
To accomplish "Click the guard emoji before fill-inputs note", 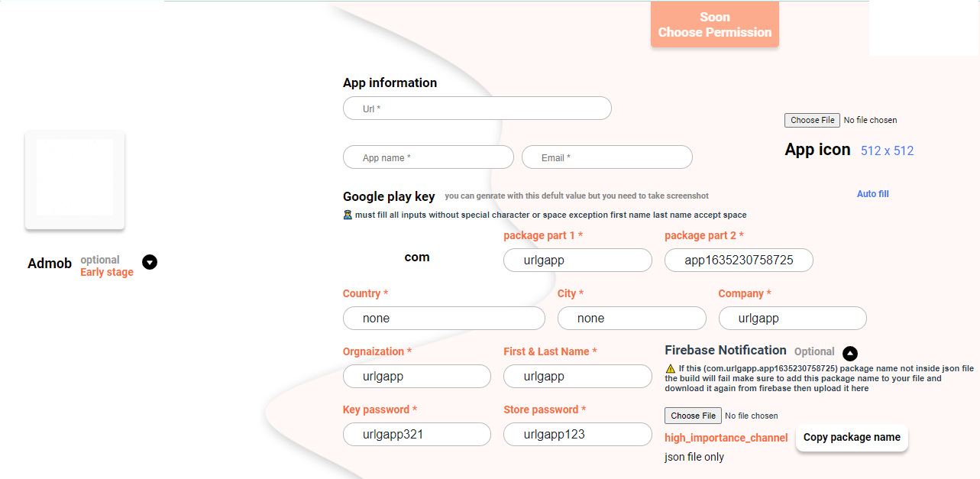I will pyautogui.click(x=348, y=215).
